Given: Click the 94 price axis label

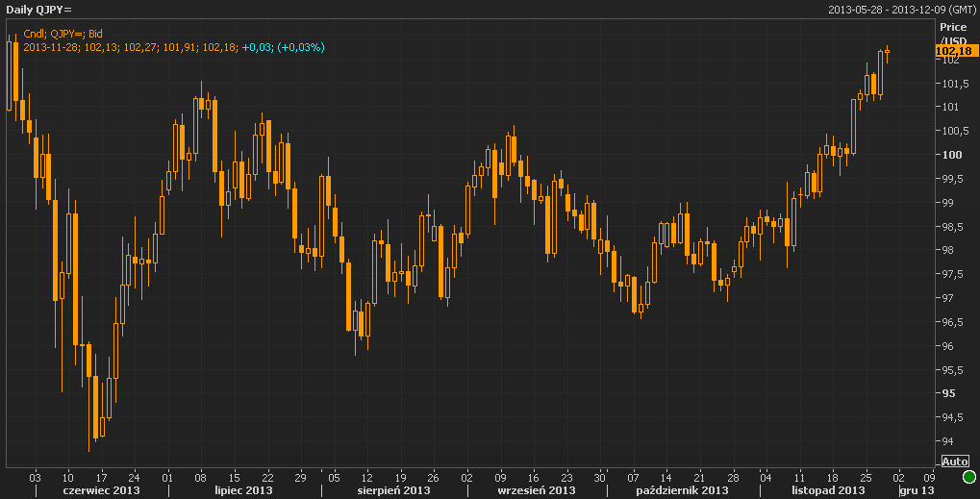Looking at the screenshot, I should (x=949, y=441).
